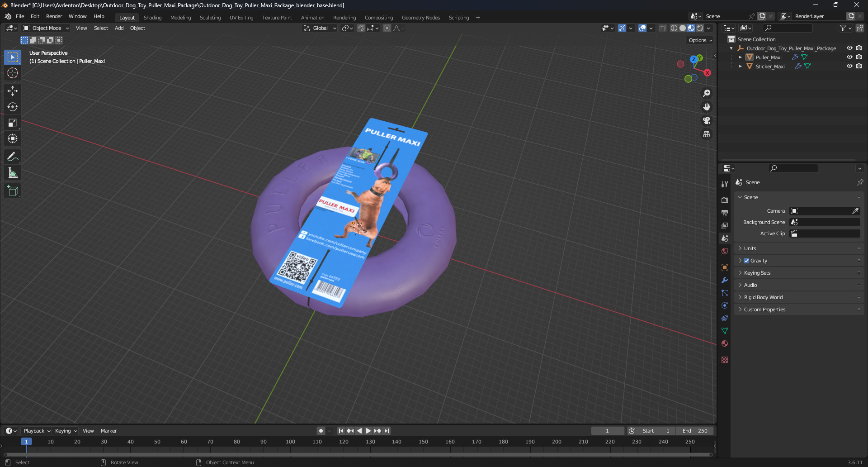Open the Output properties tab

click(x=725, y=213)
